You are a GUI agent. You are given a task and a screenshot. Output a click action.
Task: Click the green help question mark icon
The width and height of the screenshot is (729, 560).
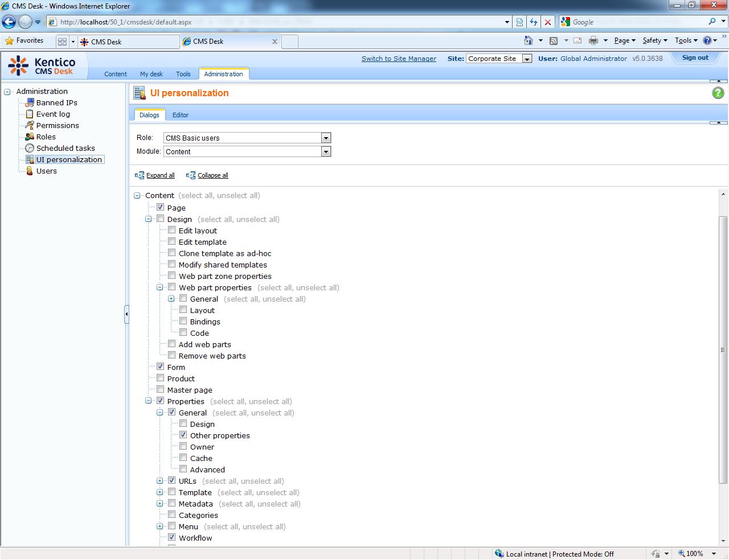point(718,93)
